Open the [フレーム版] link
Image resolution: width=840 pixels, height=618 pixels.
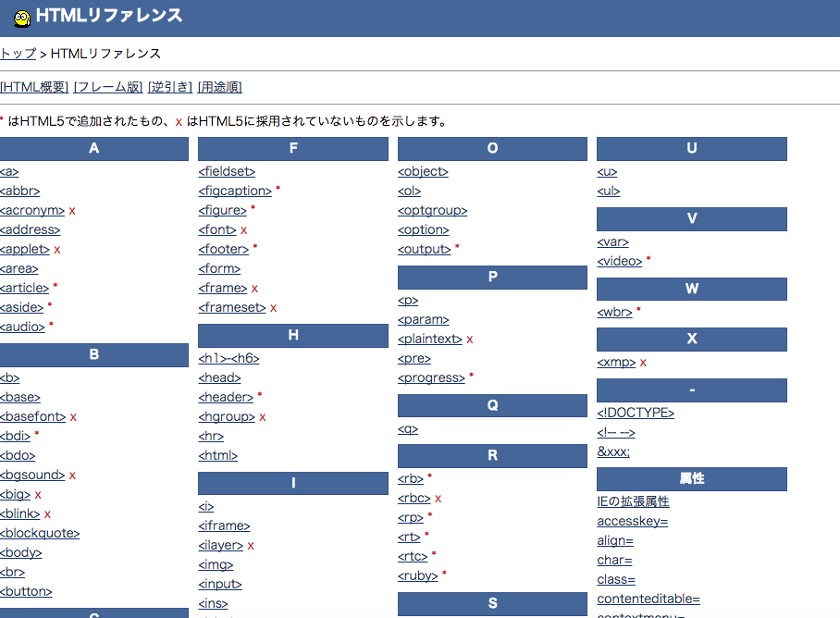(108, 87)
